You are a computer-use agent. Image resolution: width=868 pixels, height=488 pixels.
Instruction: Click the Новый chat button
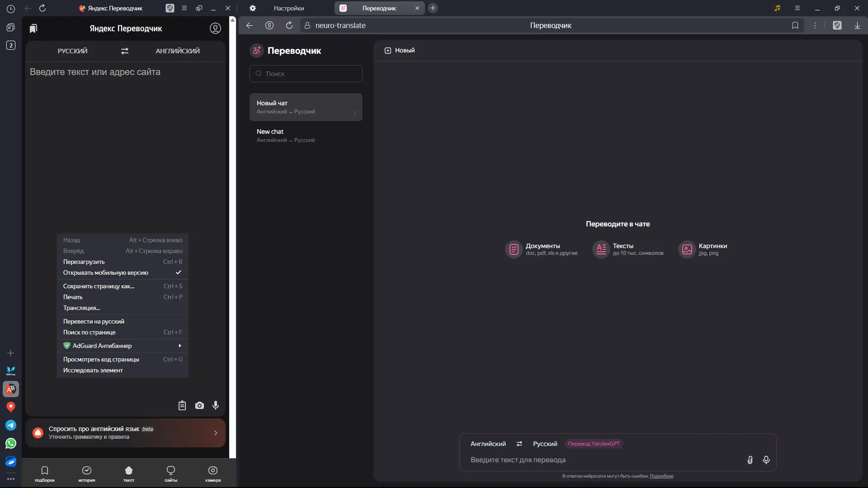(400, 51)
